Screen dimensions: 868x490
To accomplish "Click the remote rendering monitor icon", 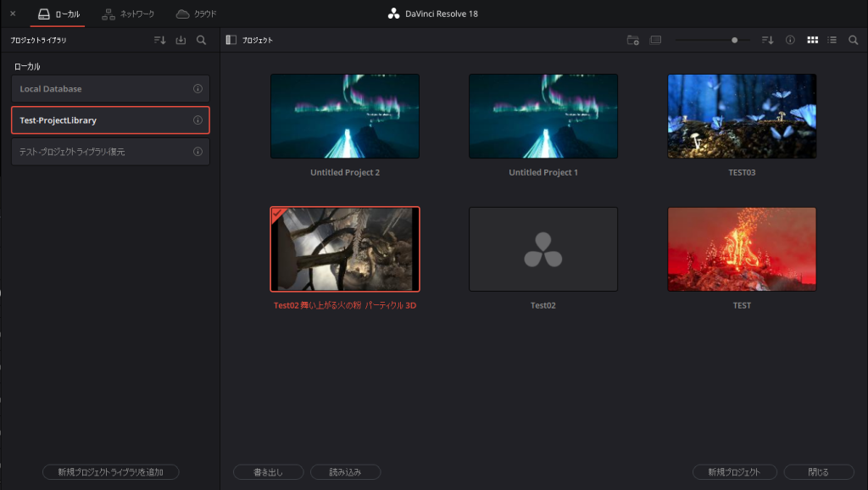I will pyautogui.click(x=655, y=40).
